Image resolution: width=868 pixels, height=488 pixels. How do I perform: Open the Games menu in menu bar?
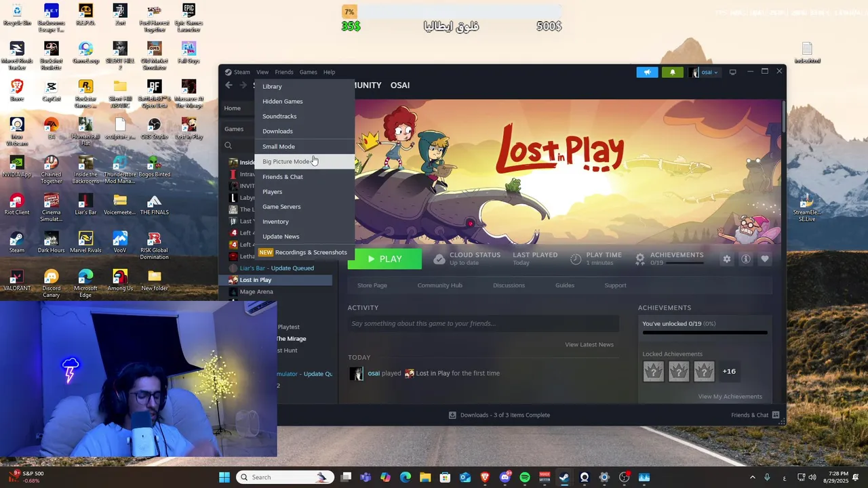pos(309,72)
